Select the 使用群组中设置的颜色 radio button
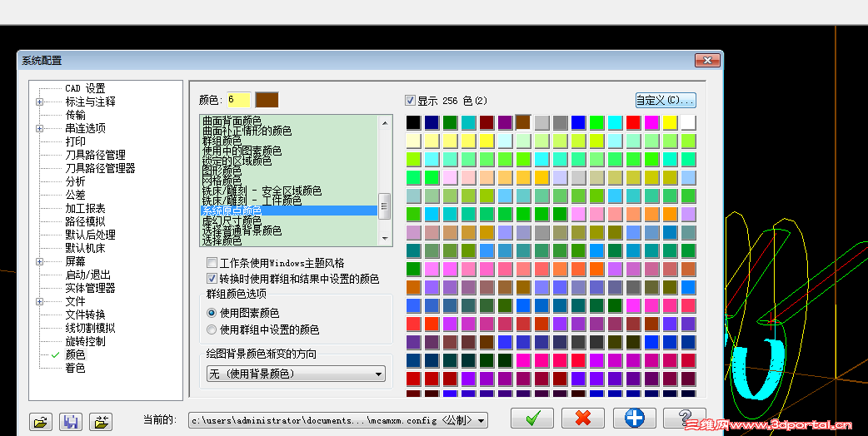 [x=212, y=329]
